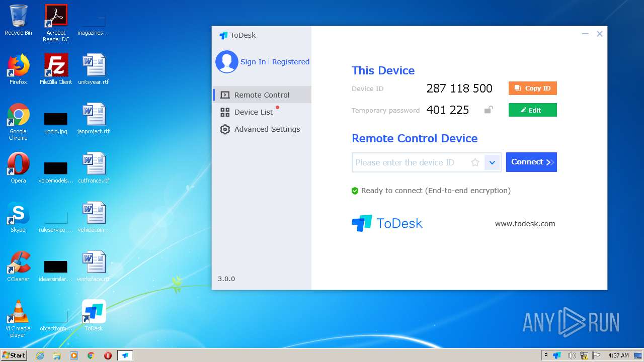This screenshot has width=644, height=362.
Task: Select janproject.rtf file on desktop
Action: [94, 119]
